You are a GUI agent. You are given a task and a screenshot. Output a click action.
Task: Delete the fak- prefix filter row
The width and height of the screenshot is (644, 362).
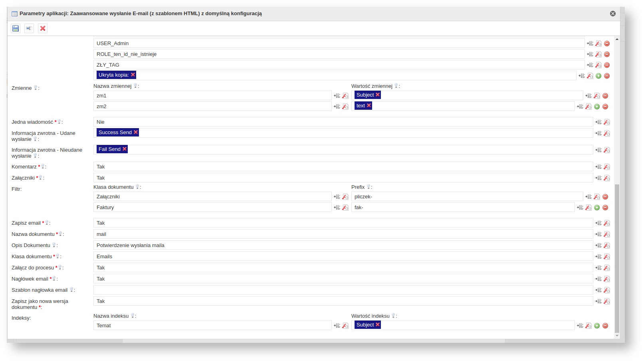[x=605, y=208]
